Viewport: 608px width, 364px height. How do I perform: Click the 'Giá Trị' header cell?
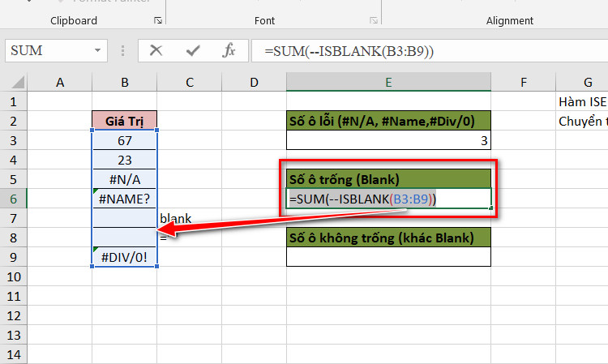pos(125,121)
